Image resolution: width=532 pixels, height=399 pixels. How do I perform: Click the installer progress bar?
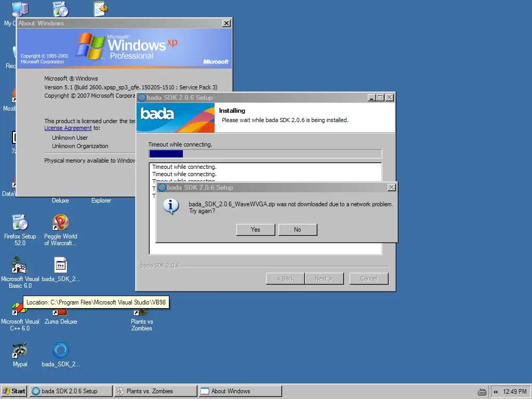(x=265, y=154)
